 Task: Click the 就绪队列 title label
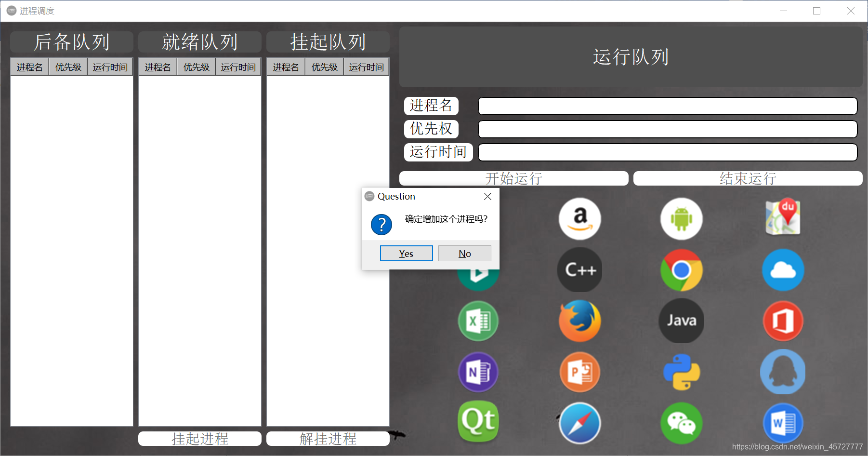(x=200, y=42)
